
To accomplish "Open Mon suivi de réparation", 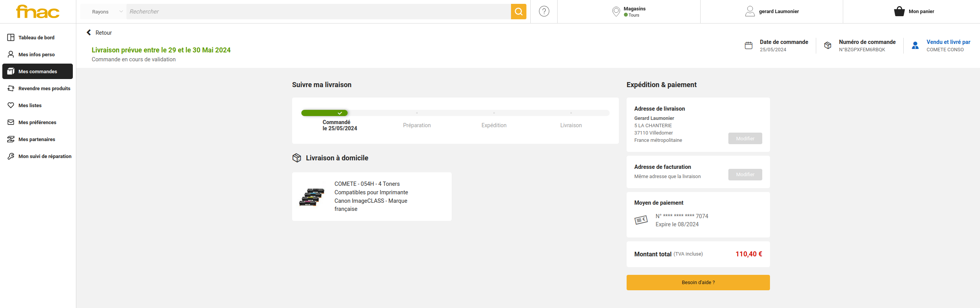I will tap(45, 156).
